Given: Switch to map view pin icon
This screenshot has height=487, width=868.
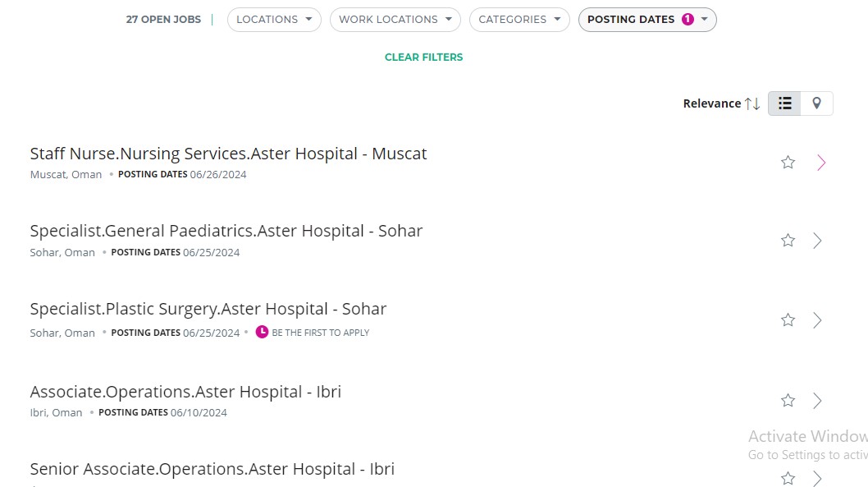Looking at the screenshot, I should tap(816, 103).
